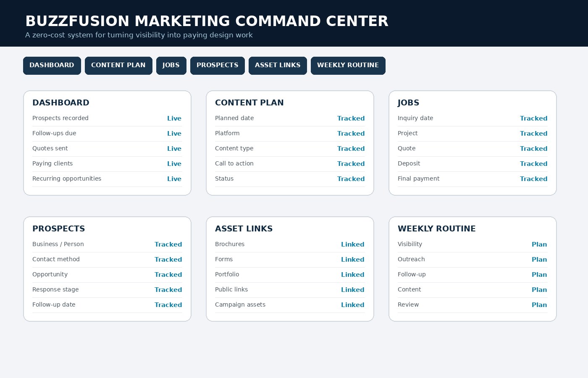The width and height of the screenshot is (588, 378).
Task: Select the 'Opportunity' row label
Action: click(x=50, y=274)
